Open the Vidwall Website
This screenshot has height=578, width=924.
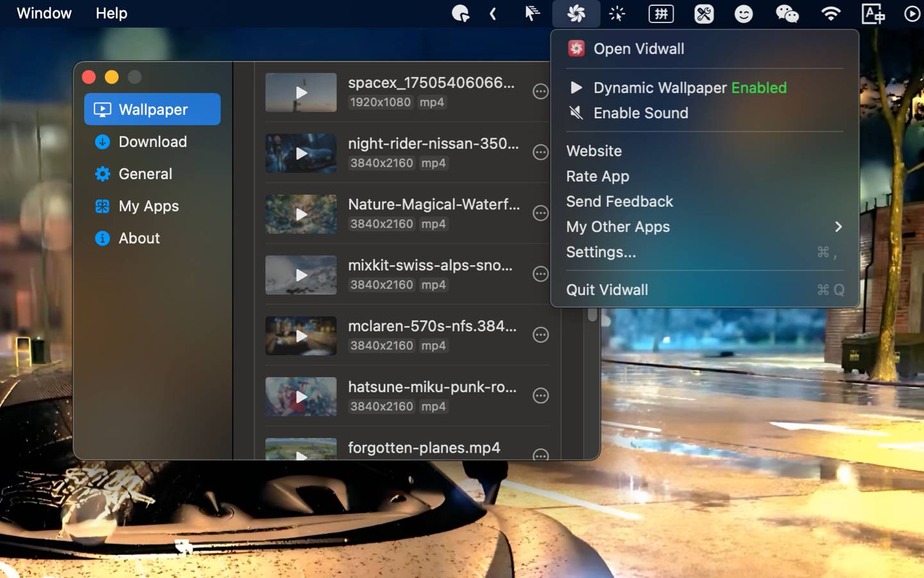point(594,151)
